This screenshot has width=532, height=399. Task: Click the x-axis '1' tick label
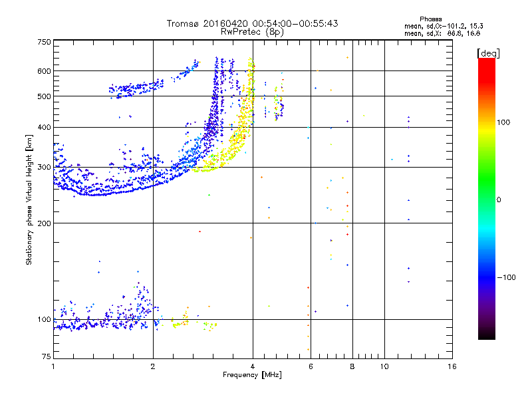point(53,366)
